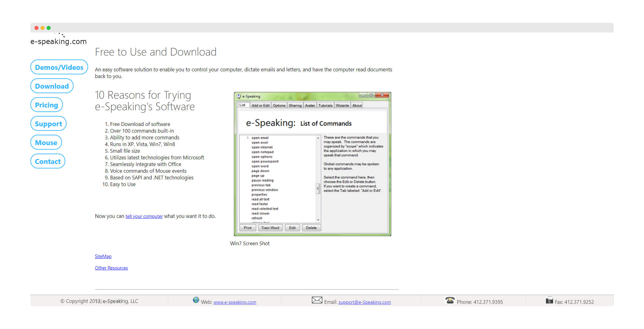The image size is (644, 329).
Task: Open the Other Resources link
Action: (x=111, y=268)
